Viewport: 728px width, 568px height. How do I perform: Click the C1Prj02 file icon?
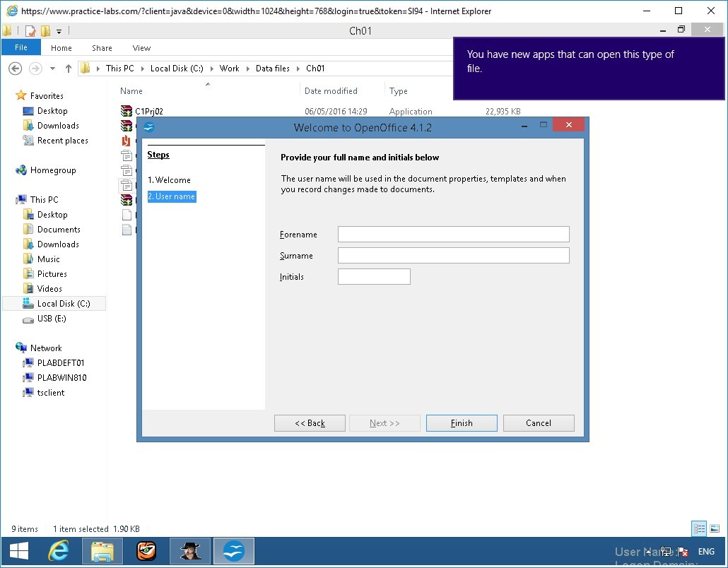pyautogui.click(x=127, y=111)
